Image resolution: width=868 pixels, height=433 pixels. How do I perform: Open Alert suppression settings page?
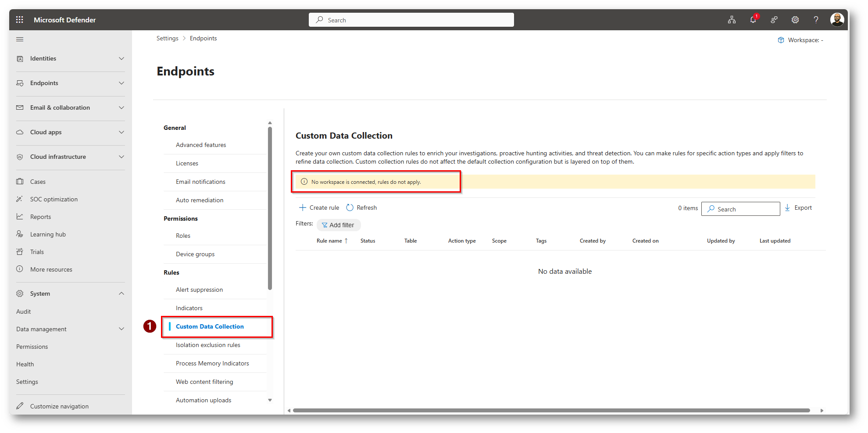[x=199, y=290]
